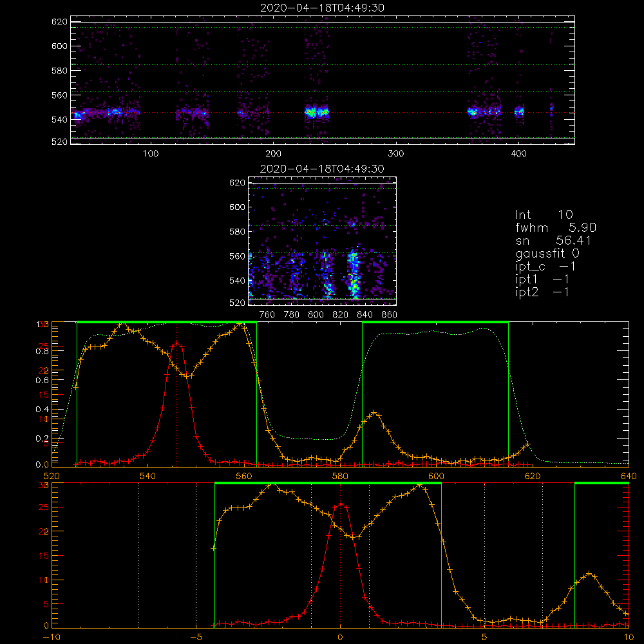Click the orange secondary peak near 587 in upper profile
Viewport: 644px width, 644px height.
click(x=374, y=412)
